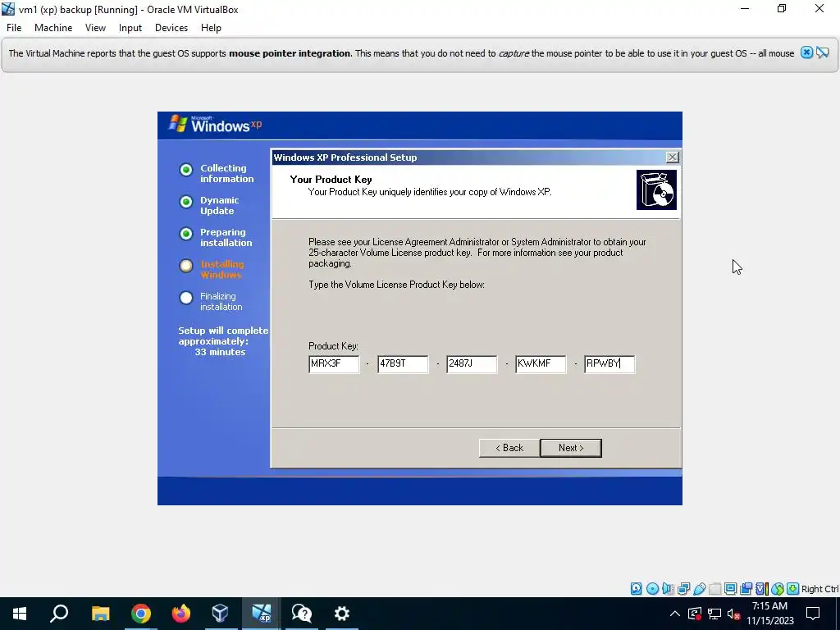
Task: Click 'Your Product Key' heading
Action: [331, 180]
